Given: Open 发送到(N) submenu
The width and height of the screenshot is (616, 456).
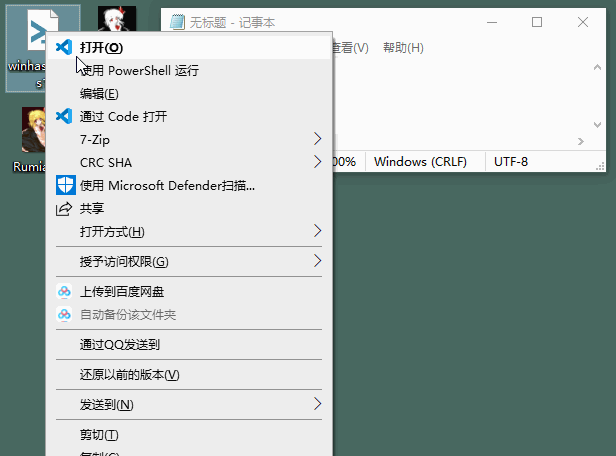Looking at the screenshot, I should click(x=189, y=405).
